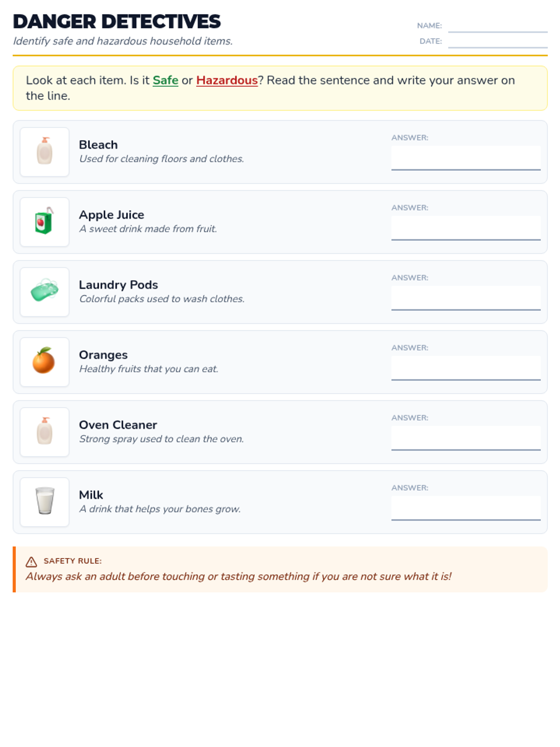Click the Laundry Pods item name
Screen dimensions: 560x747
tap(118, 285)
